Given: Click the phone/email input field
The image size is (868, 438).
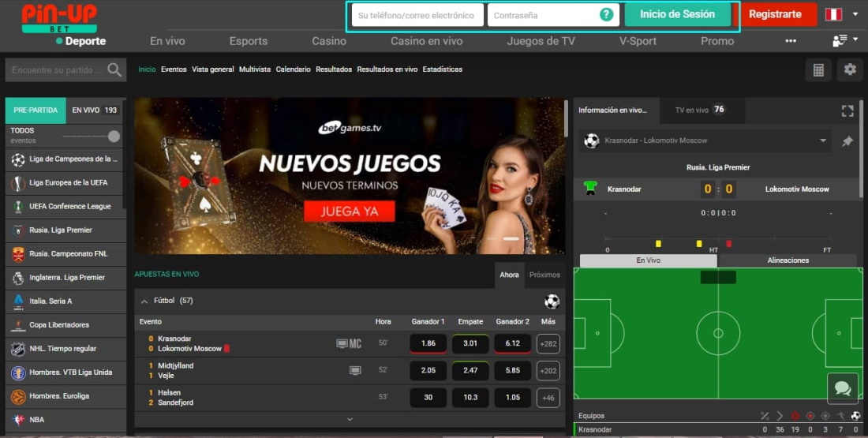Looking at the screenshot, I should (417, 15).
